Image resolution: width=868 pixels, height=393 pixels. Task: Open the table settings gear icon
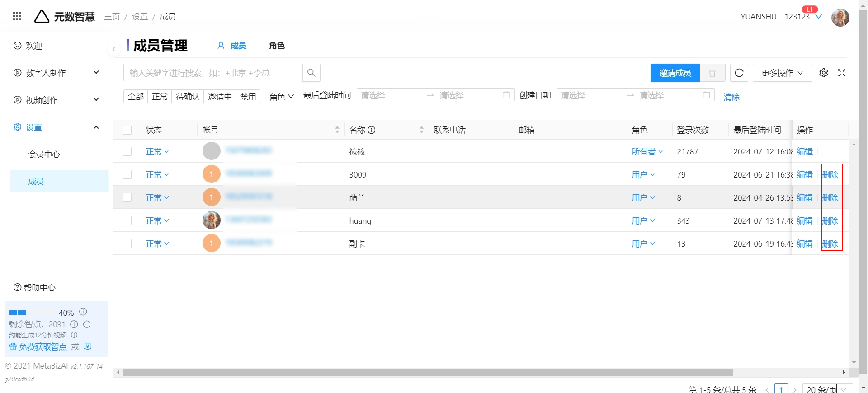tap(824, 73)
